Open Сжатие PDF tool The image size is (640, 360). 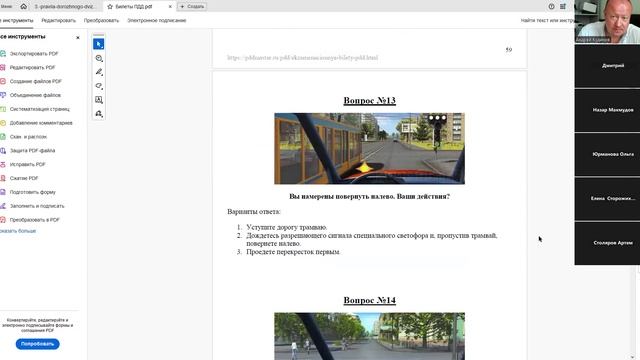click(24, 178)
